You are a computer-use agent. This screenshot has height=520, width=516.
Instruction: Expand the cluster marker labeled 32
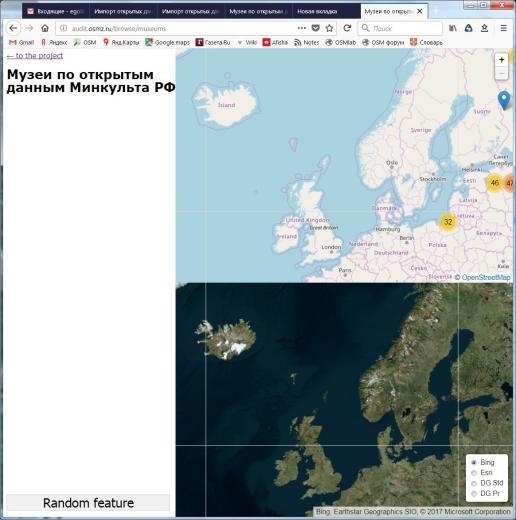point(448,222)
